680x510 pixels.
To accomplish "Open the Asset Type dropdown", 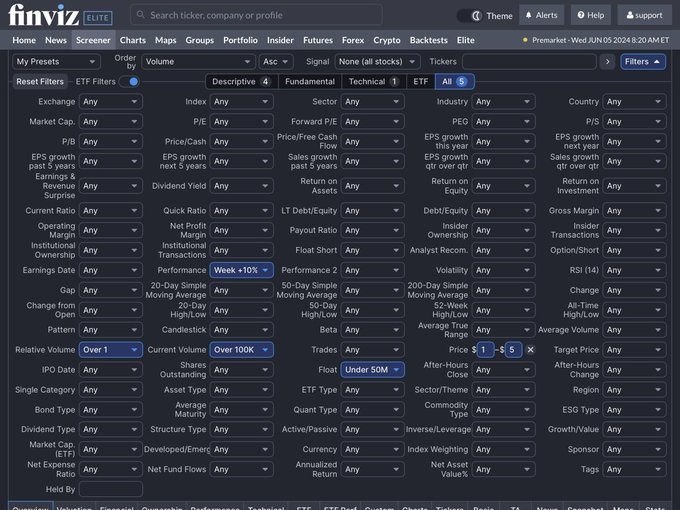I will click(242, 389).
